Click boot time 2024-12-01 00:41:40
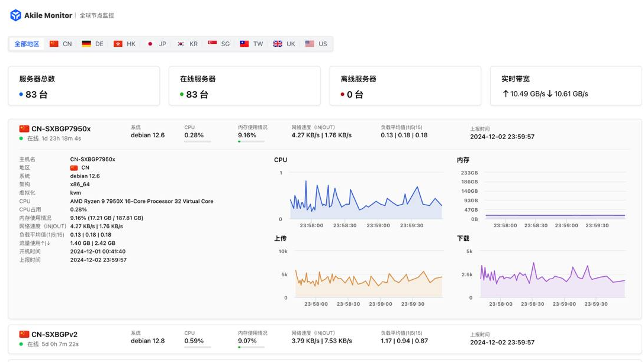 [98, 251]
